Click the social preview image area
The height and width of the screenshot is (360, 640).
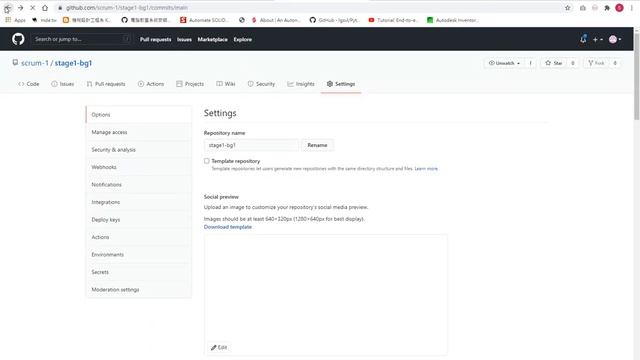click(x=325, y=295)
